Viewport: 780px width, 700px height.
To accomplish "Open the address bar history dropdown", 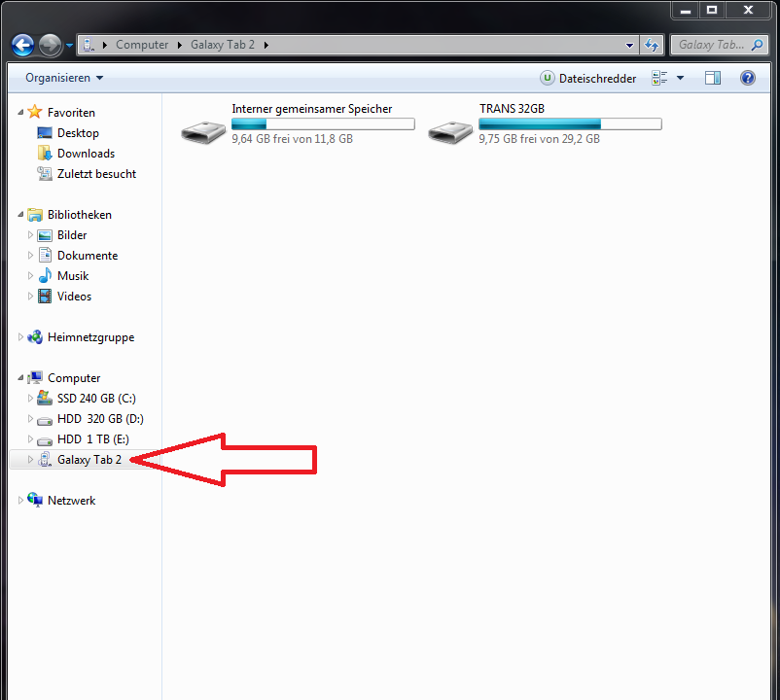I will point(629,46).
